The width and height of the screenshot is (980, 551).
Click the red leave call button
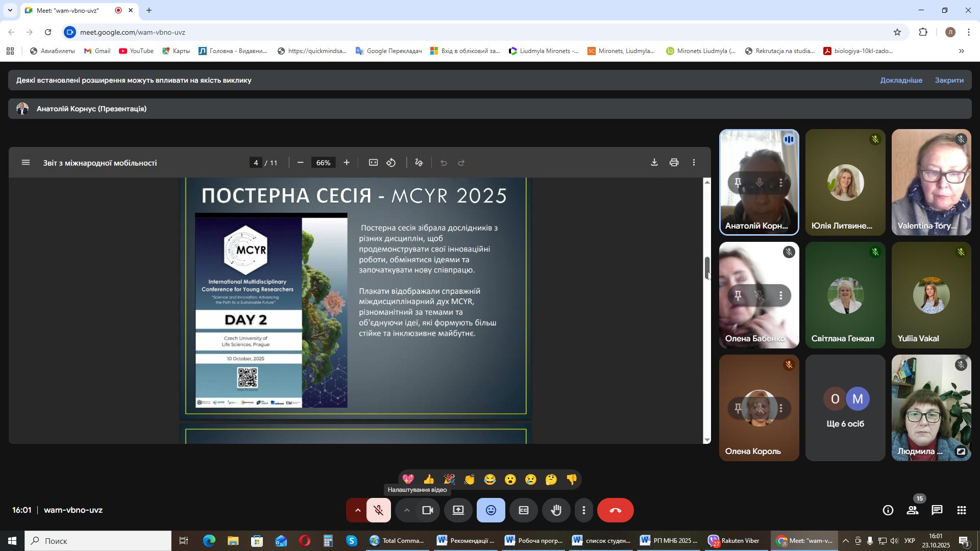tap(615, 510)
